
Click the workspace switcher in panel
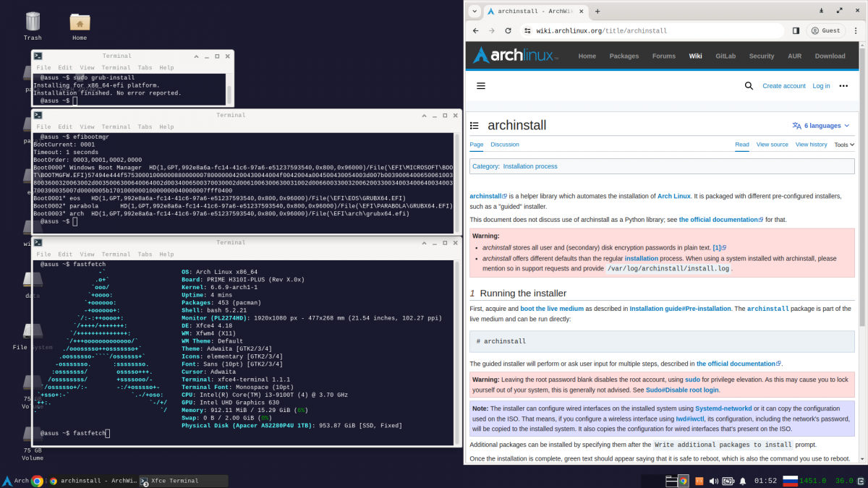pos(672,481)
